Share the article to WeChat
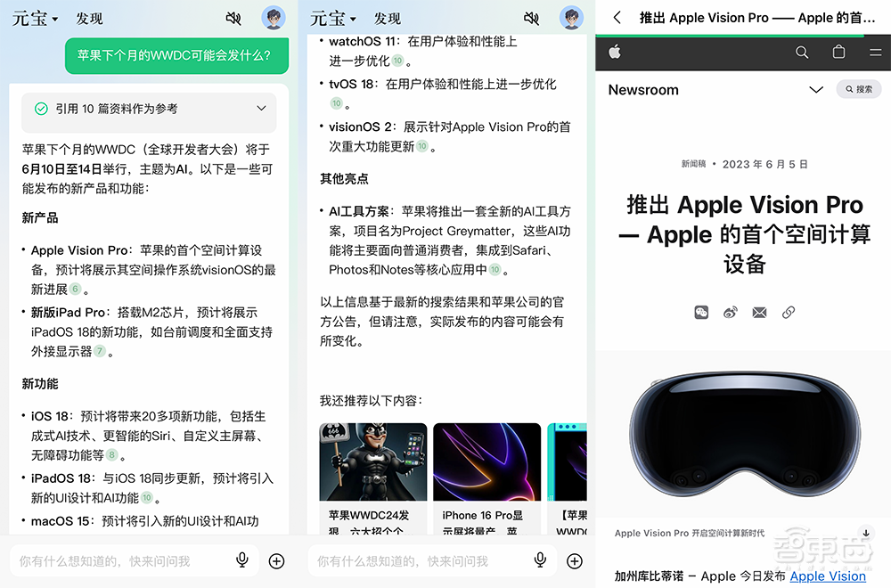 pos(701,312)
